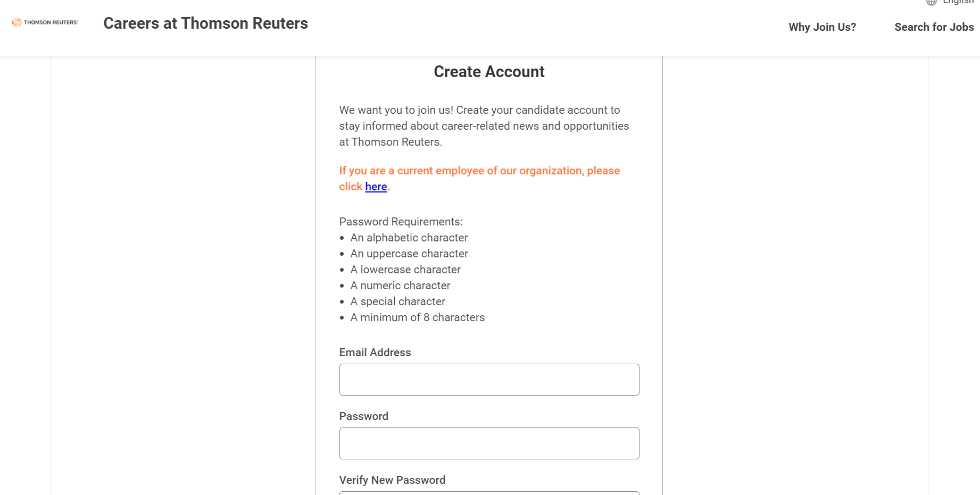Click the Careers at Thomson Reuters title

pos(205,23)
